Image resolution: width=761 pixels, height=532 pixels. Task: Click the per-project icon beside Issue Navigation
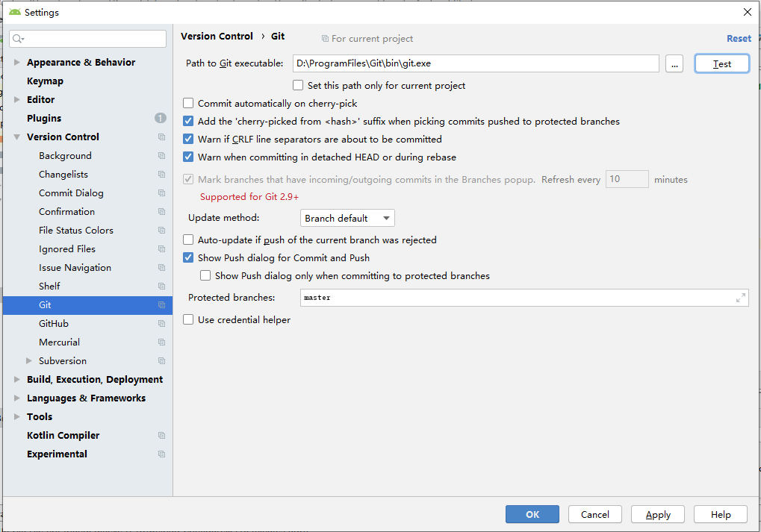pos(161,268)
